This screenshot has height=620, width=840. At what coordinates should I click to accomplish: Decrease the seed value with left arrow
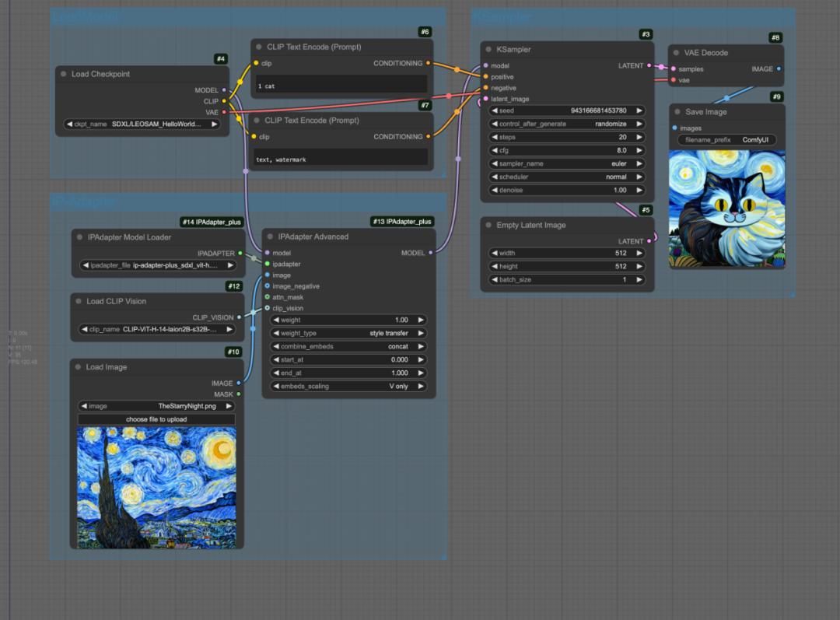tap(495, 110)
